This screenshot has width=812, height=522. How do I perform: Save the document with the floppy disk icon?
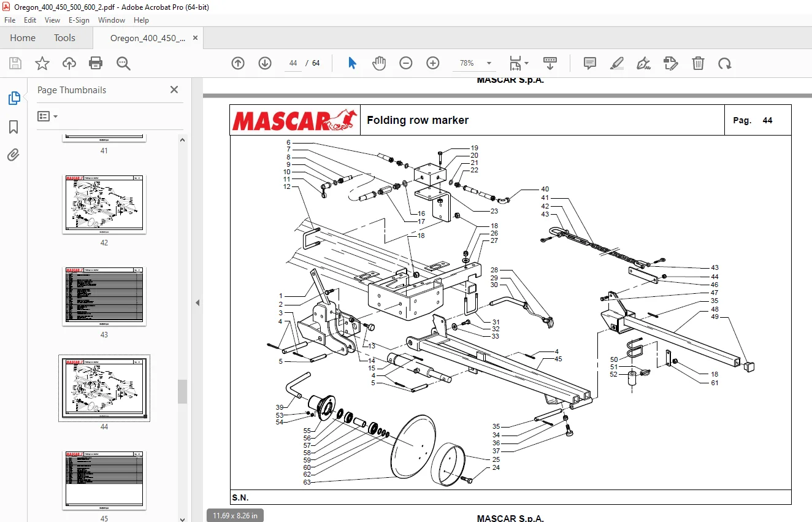point(15,63)
